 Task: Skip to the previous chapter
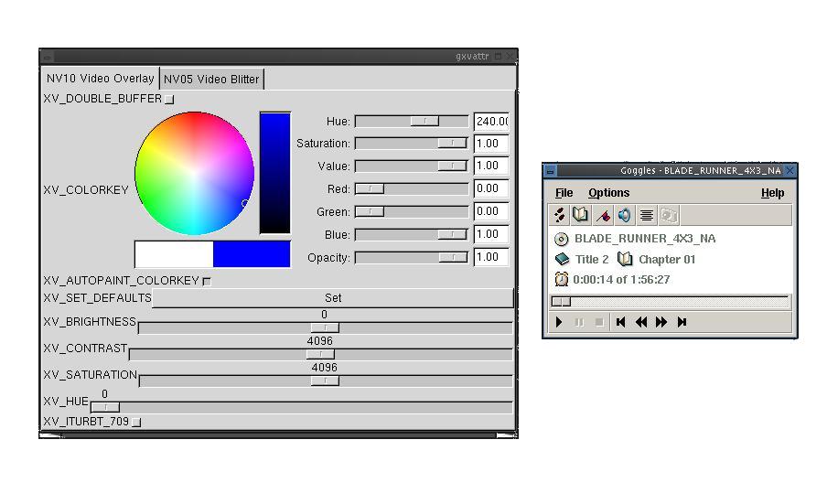pyautogui.click(x=620, y=322)
